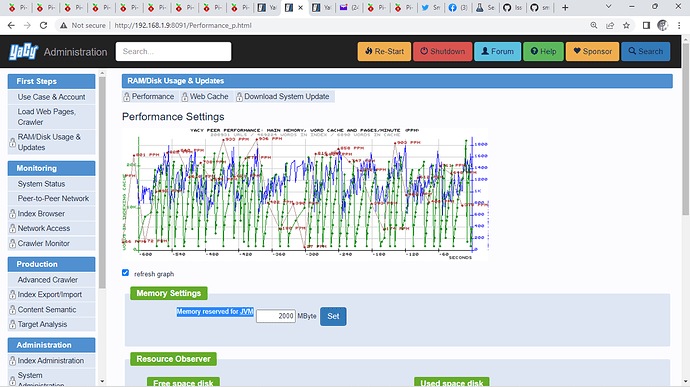Open the tab search chevron
The width and height of the screenshot is (690, 387).
609,7
